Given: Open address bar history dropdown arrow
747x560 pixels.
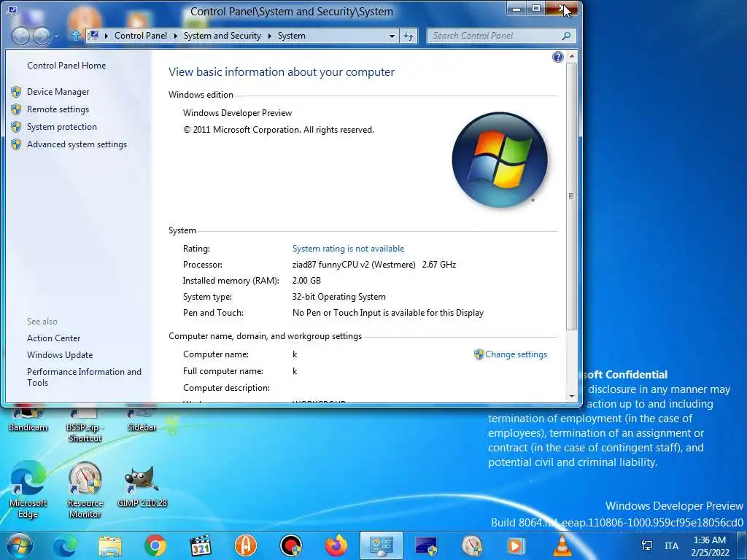Looking at the screenshot, I should pos(392,36).
